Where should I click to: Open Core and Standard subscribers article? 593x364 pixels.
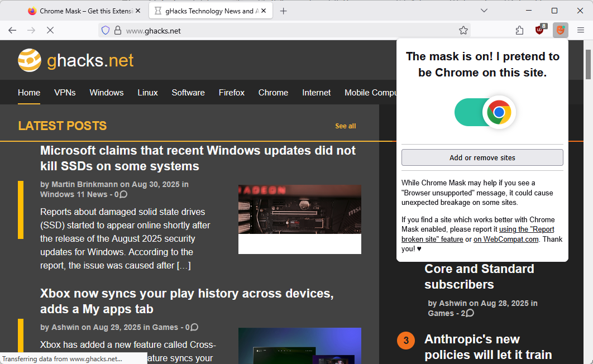(x=479, y=276)
